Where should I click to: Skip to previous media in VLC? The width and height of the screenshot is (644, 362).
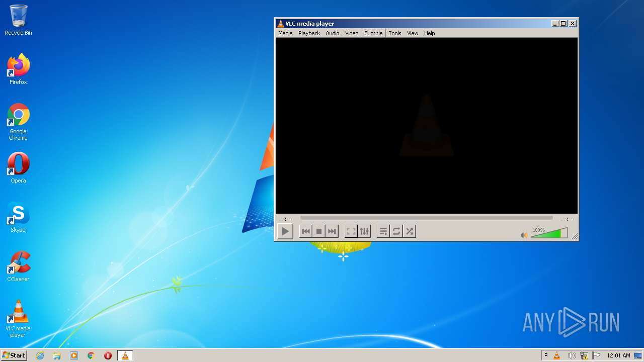tap(305, 231)
